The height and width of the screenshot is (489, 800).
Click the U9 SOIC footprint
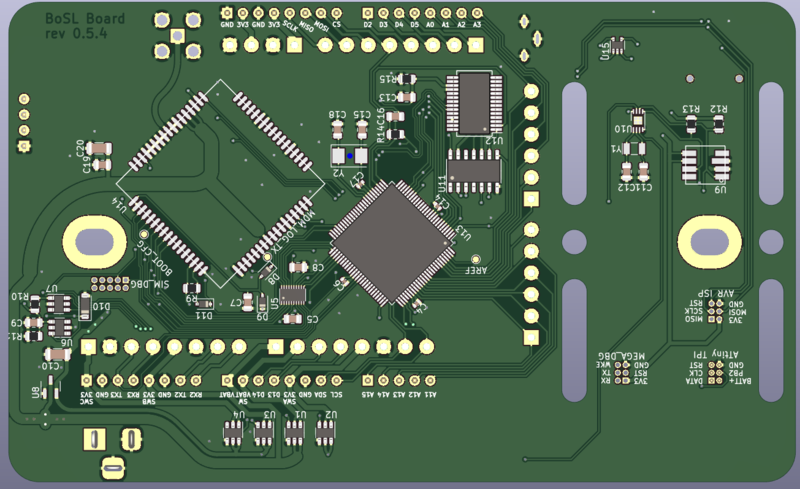(x=706, y=165)
